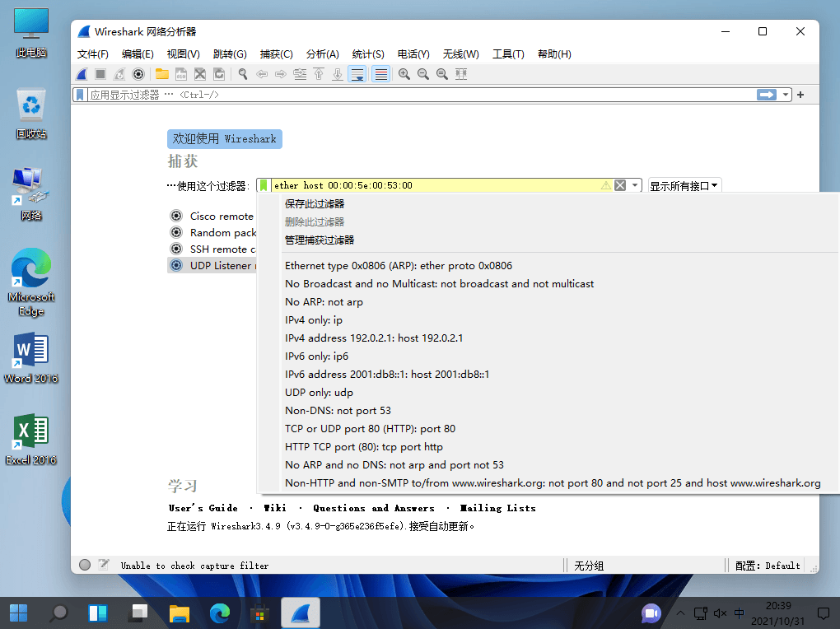Screen dimensions: 840x629
Task: Select UDP only: udp filter
Action: coord(548,393)
